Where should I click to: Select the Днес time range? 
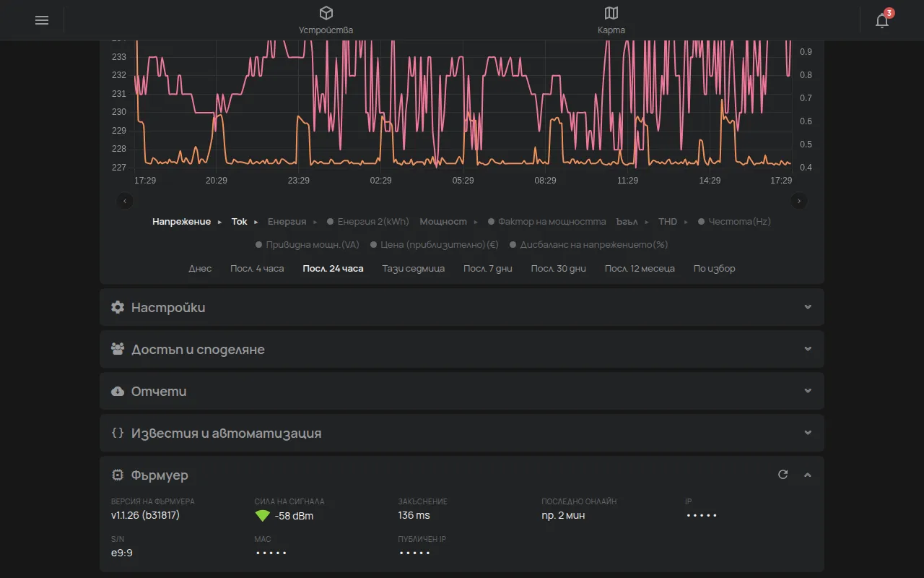[x=200, y=269]
